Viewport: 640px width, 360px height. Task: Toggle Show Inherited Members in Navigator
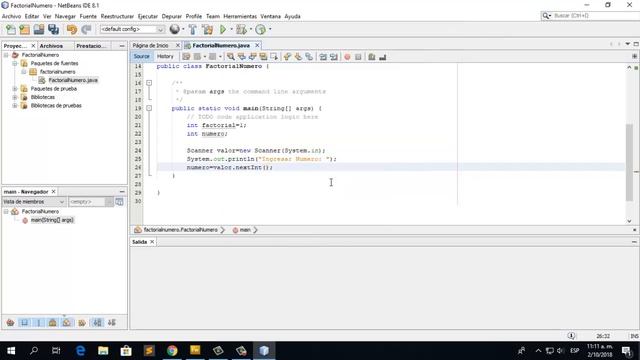pos(10,323)
